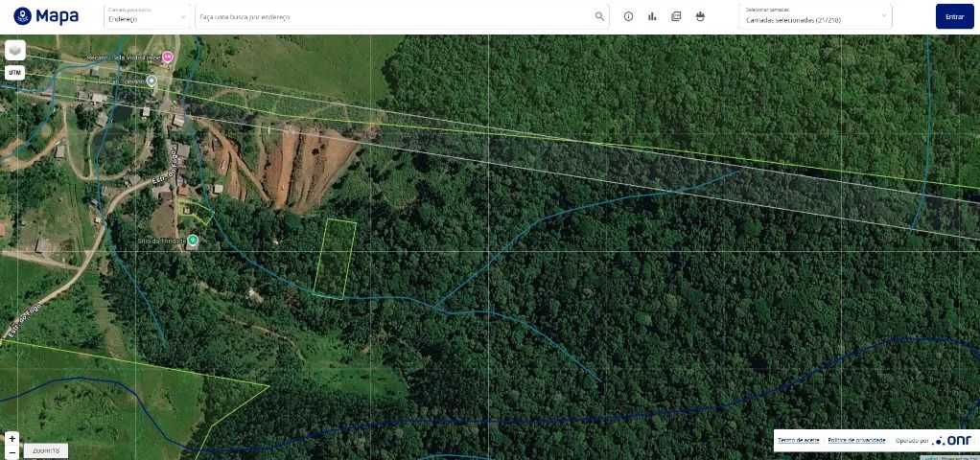This screenshot has width=980, height=460.
Task: Open the bar chart statistics icon
Action: pyautogui.click(x=652, y=17)
